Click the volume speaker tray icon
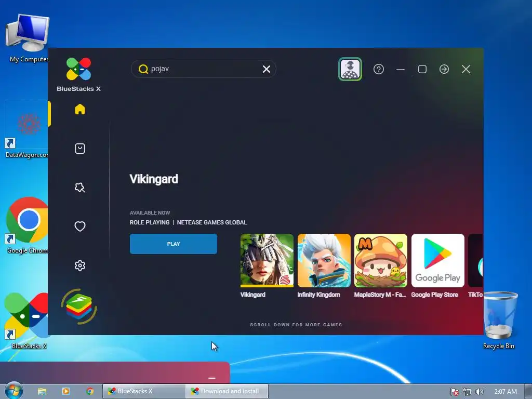The height and width of the screenshot is (399, 532). pos(480,392)
